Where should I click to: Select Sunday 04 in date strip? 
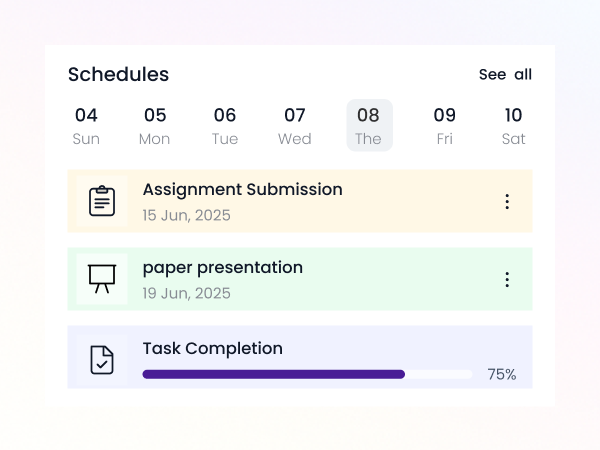pos(86,126)
